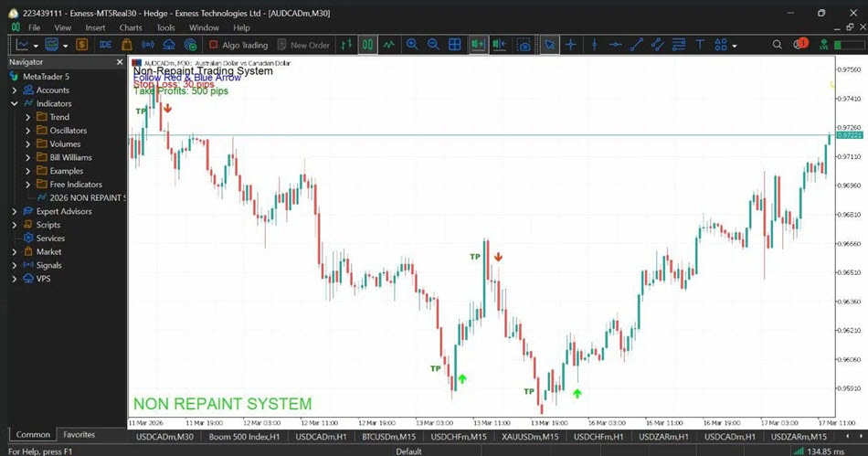Open the search magnifier icon
The width and height of the screenshot is (868, 456).
tap(778, 45)
